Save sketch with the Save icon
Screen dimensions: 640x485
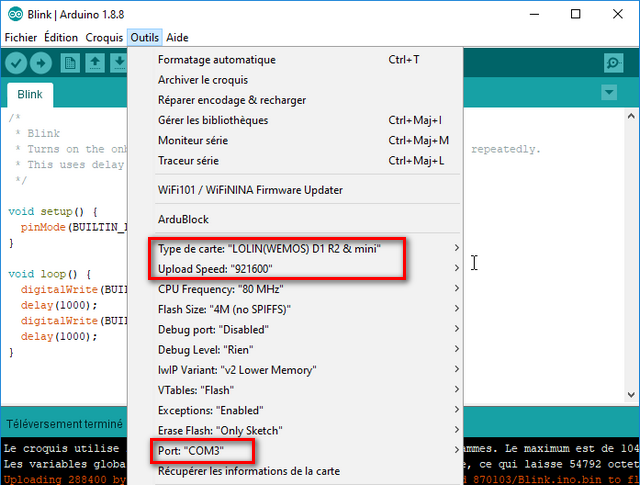coord(119,63)
